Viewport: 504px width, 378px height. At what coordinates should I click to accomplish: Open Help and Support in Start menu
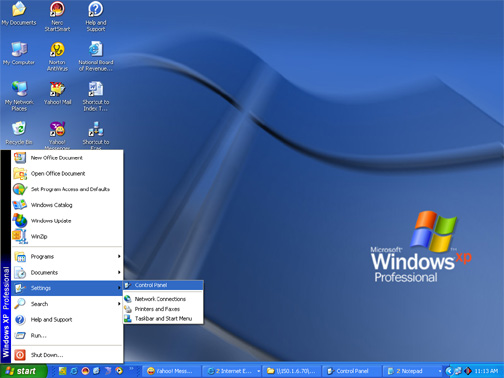[x=67, y=319]
